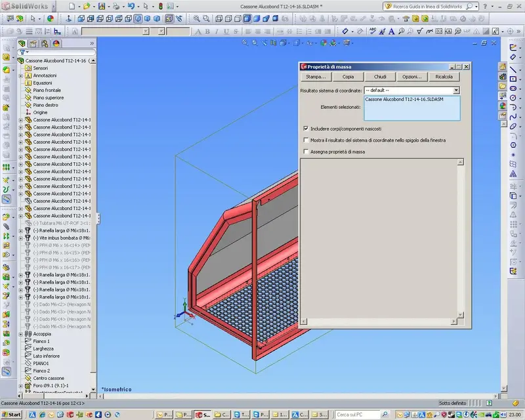Click the Stampa... button
Image resolution: width=525 pixels, height=420 pixels.
(316, 77)
